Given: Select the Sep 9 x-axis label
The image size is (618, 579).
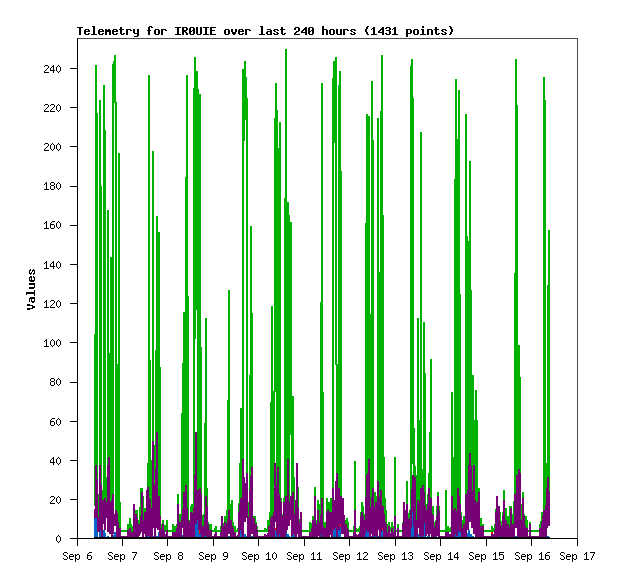Looking at the screenshot, I should (213, 556).
